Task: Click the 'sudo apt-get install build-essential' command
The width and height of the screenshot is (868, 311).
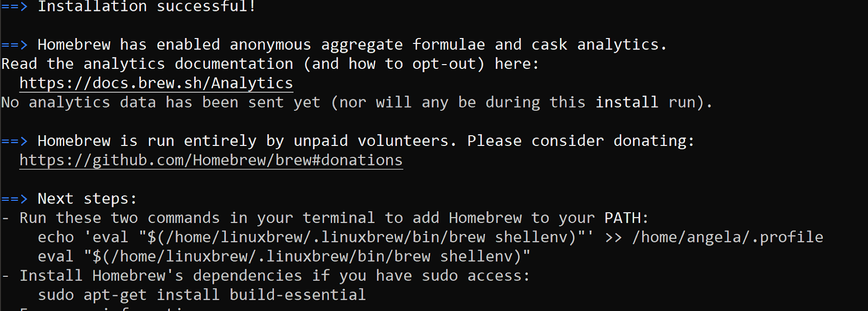Action: pyautogui.click(x=202, y=295)
